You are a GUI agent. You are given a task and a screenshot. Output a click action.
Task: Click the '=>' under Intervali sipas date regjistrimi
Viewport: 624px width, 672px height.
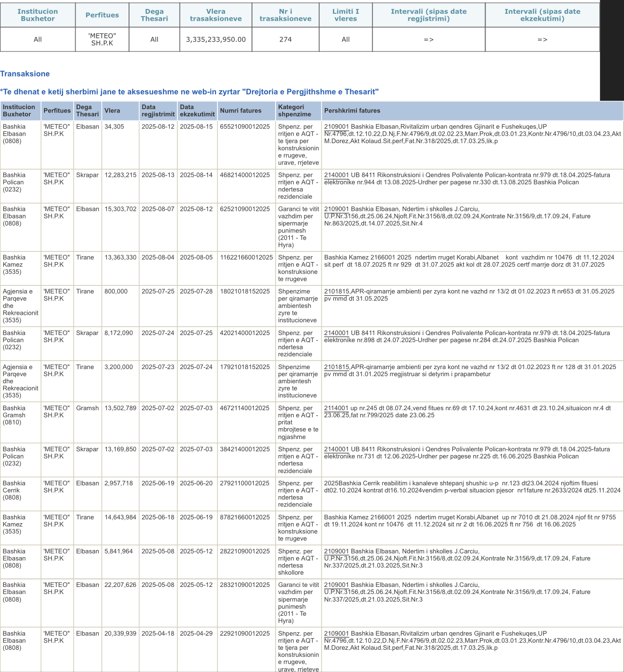428,40
